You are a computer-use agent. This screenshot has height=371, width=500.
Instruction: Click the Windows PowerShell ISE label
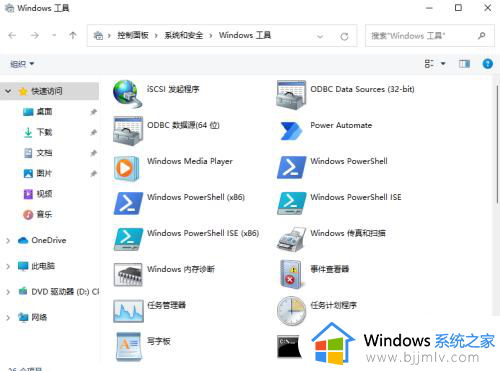click(x=356, y=197)
